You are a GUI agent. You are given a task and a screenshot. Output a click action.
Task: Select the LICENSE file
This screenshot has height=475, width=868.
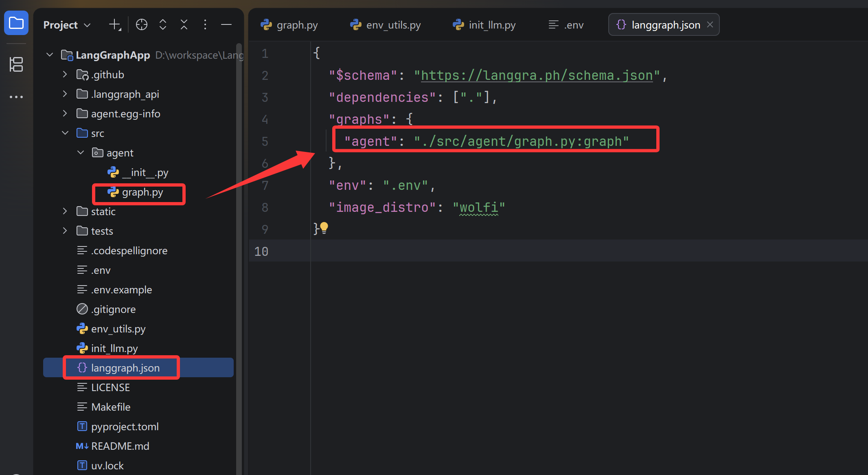pyautogui.click(x=138, y=387)
